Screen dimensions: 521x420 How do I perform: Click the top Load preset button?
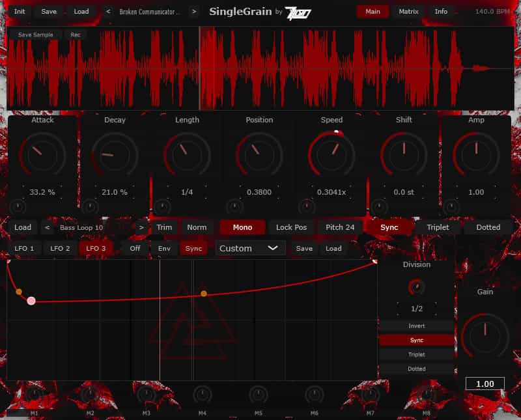click(81, 12)
